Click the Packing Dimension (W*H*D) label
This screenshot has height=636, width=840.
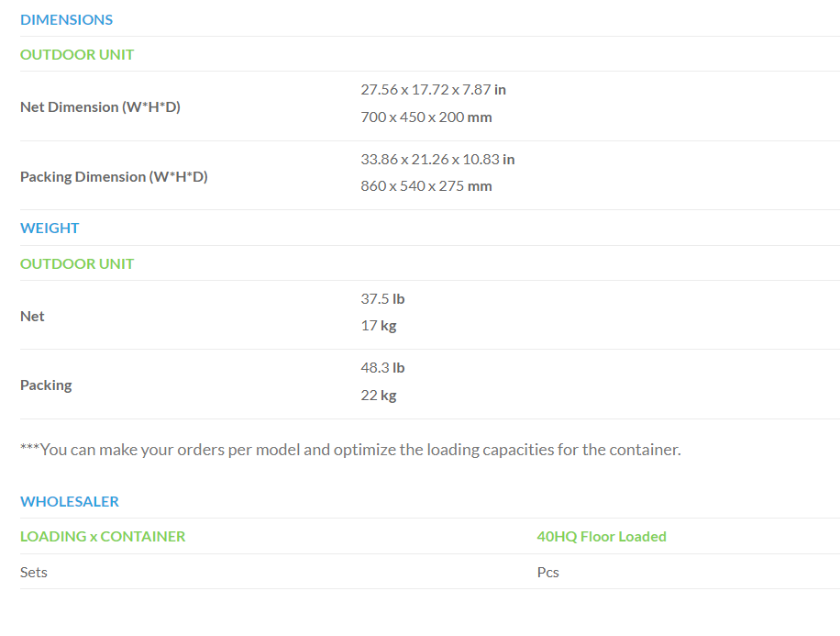(x=114, y=176)
